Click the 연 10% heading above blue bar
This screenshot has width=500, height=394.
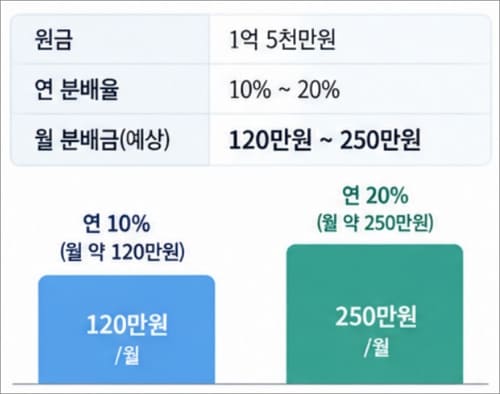coord(116,223)
